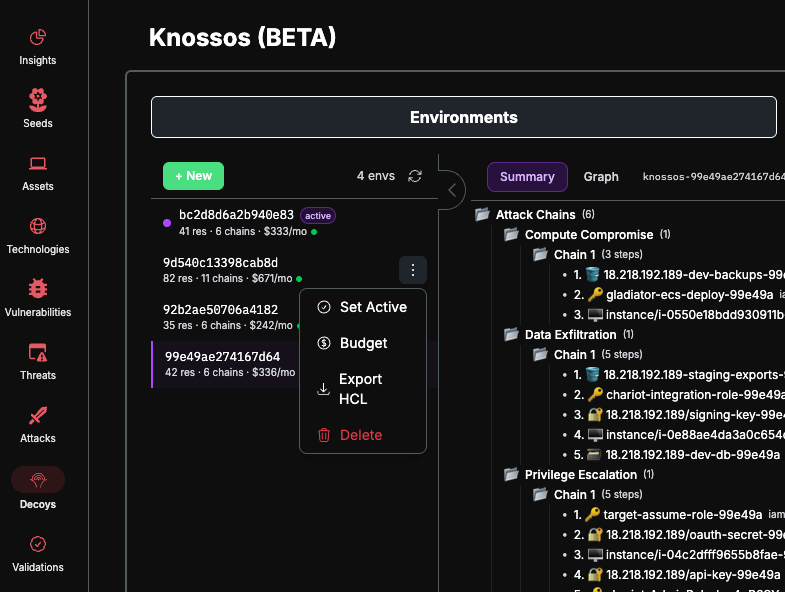Select 18.218.192.189-staging-exports step
Image resolution: width=785 pixels, height=592 pixels.
point(679,375)
